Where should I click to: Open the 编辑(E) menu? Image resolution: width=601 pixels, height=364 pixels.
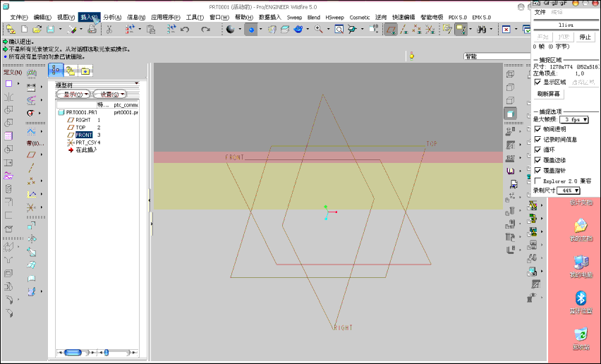coord(42,17)
